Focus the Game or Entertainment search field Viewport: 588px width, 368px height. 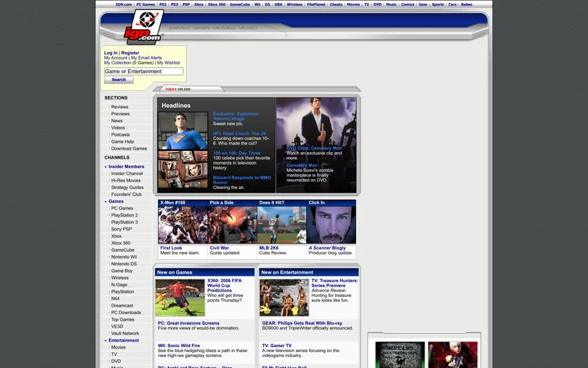click(x=143, y=71)
